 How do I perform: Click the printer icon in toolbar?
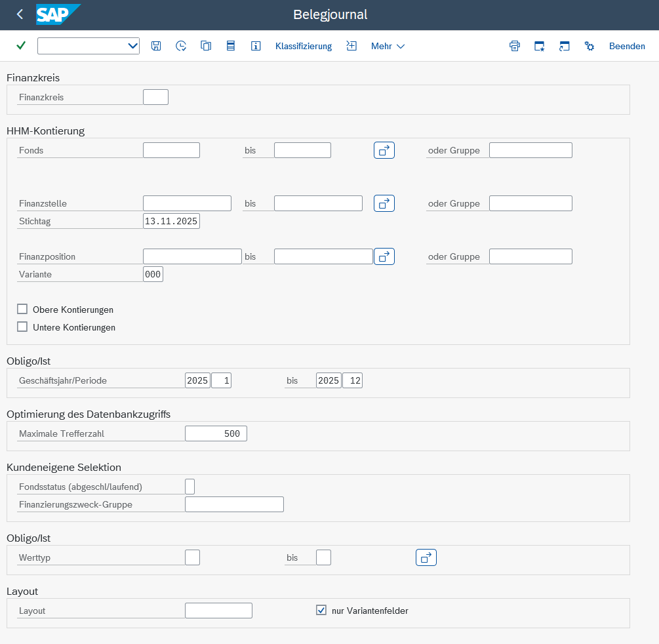(515, 46)
